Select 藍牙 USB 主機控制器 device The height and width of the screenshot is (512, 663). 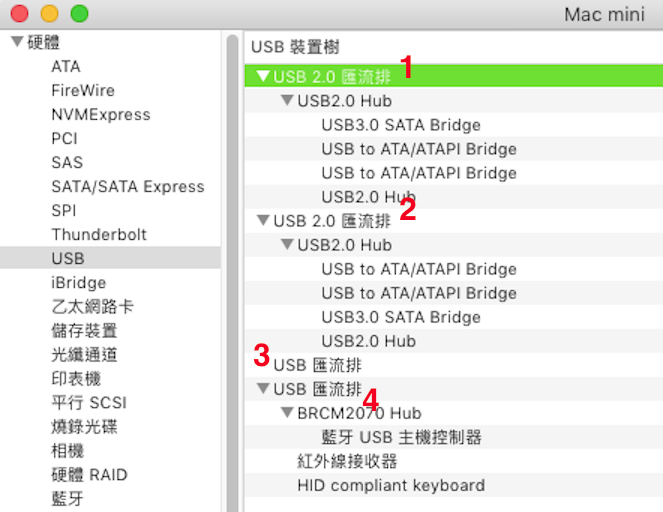click(401, 437)
